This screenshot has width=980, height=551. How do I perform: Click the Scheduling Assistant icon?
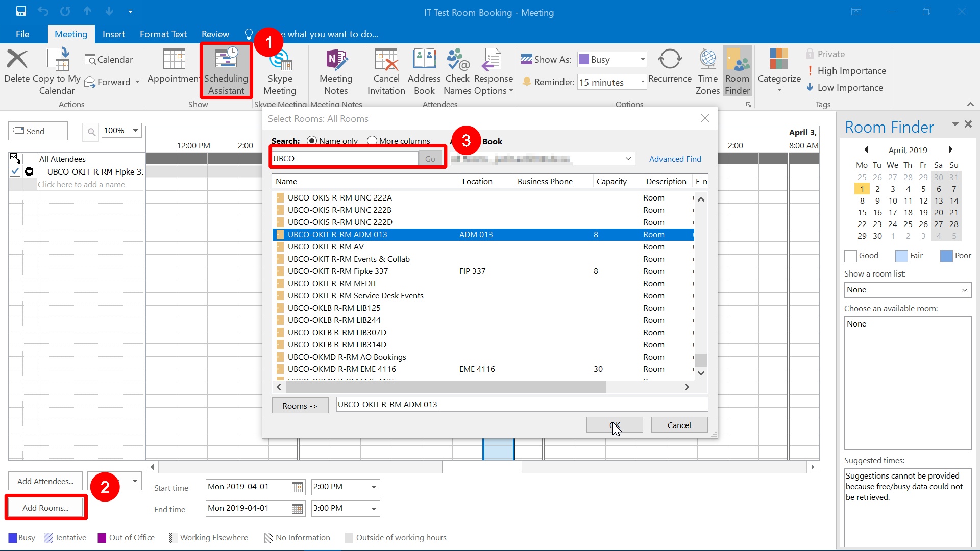[x=227, y=70]
